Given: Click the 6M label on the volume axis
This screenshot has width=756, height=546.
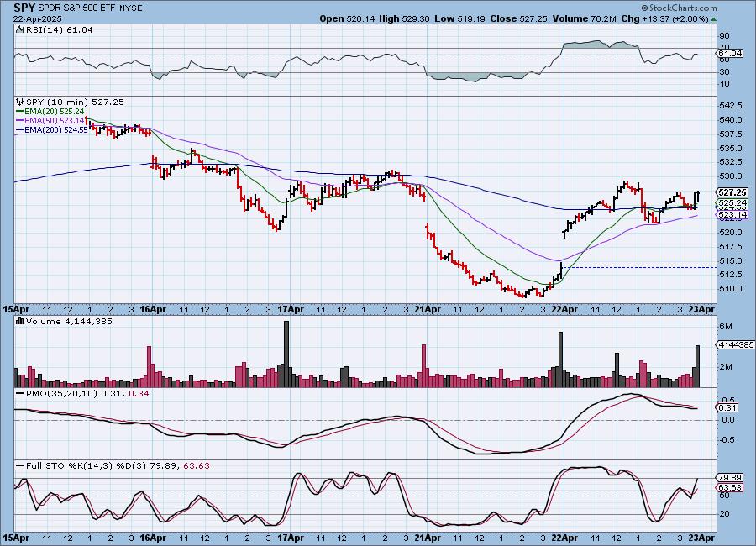Looking at the screenshot, I should coord(726,327).
